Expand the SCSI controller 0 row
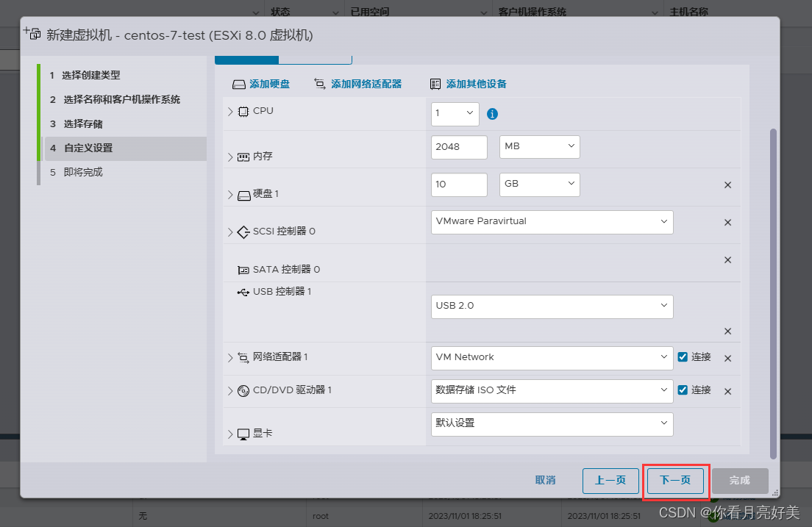The height and width of the screenshot is (527, 812). pyautogui.click(x=230, y=232)
